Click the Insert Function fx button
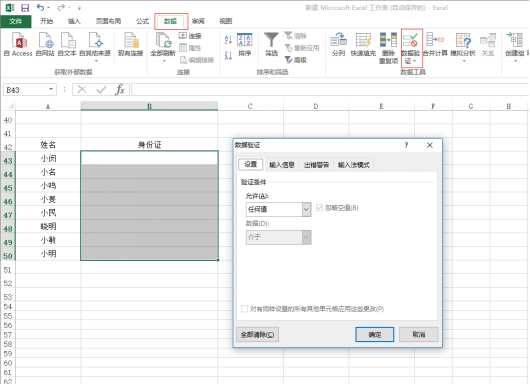Viewport: 530px width, 385px height. pos(120,90)
